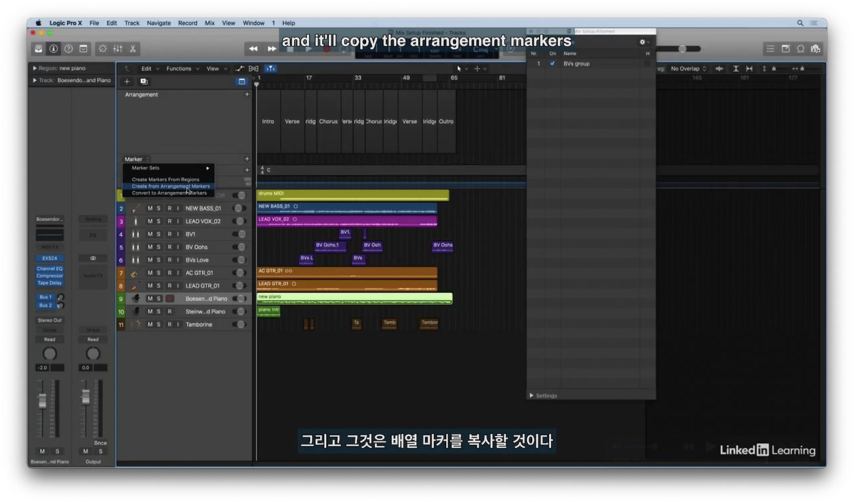The height and width of the screenshot is (504, 854).
Task: Open the media Browsers icon
Action: (815, 49)
